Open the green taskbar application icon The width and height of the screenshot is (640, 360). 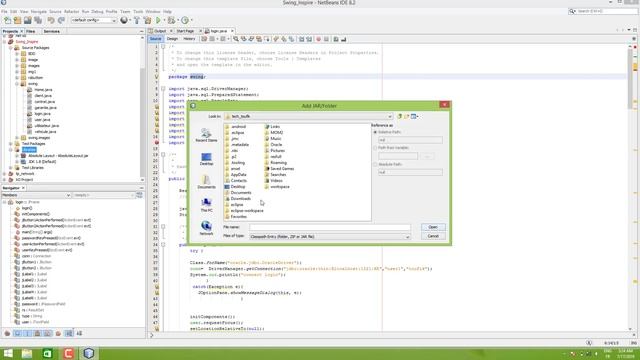click(47, 353)
